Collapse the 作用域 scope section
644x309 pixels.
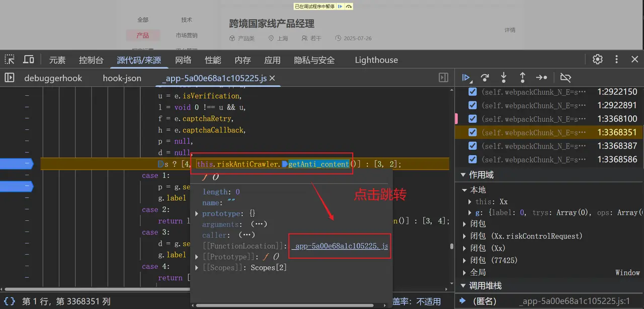click(x=463, y=175)
